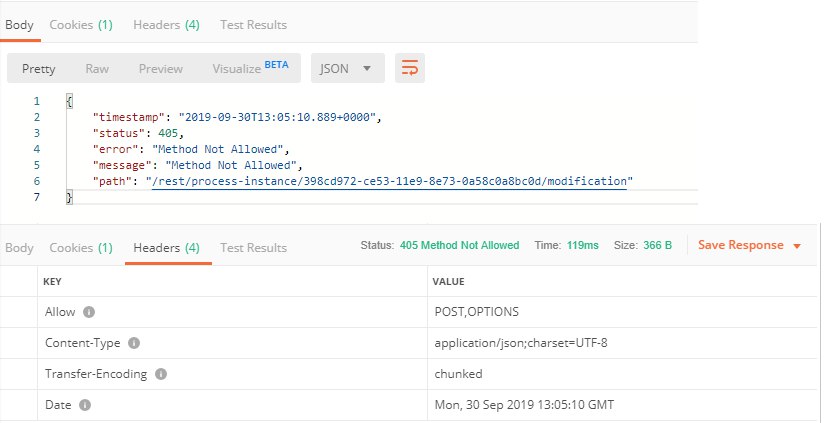This screenshot has height=423, width=824.
Task: Switch to Pretty view mode
Action: pos(38,69)
